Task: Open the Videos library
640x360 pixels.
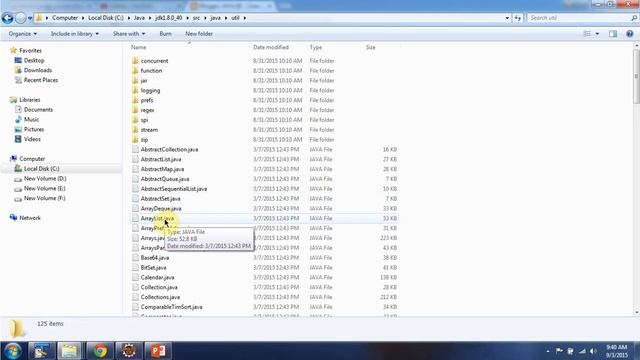Action: click(x=32, y=139)
